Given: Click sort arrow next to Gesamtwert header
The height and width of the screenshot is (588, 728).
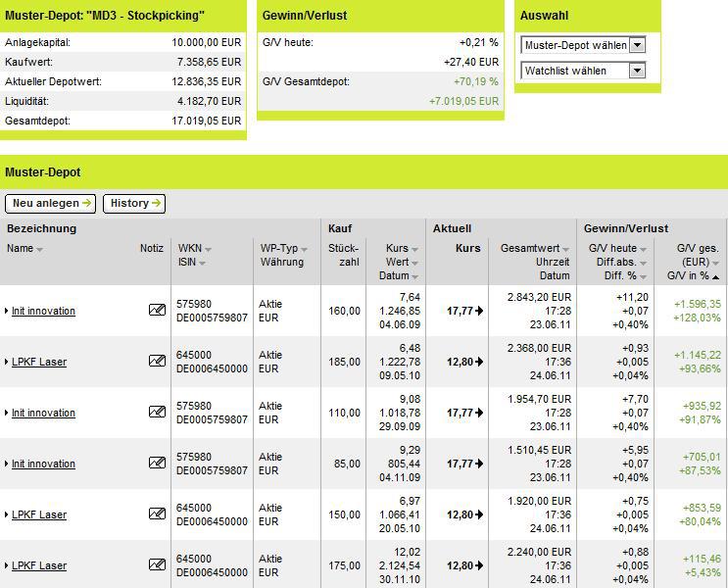Looking at the screenshot, I should (x=566, y=250).
